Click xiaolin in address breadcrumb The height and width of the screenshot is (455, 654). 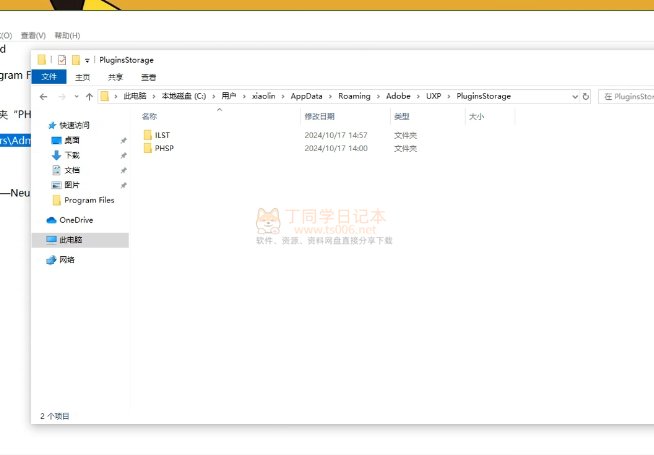pos(264,96)
